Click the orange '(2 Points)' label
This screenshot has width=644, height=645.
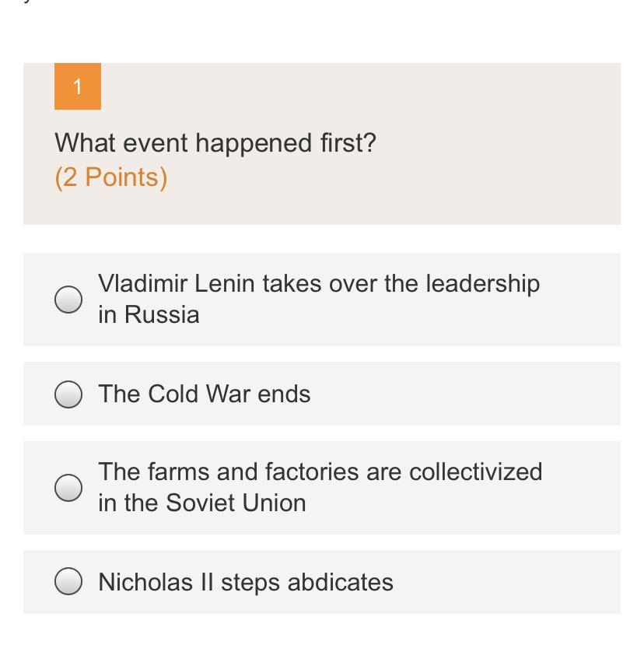pyautogui.click(x=111, y=177)
